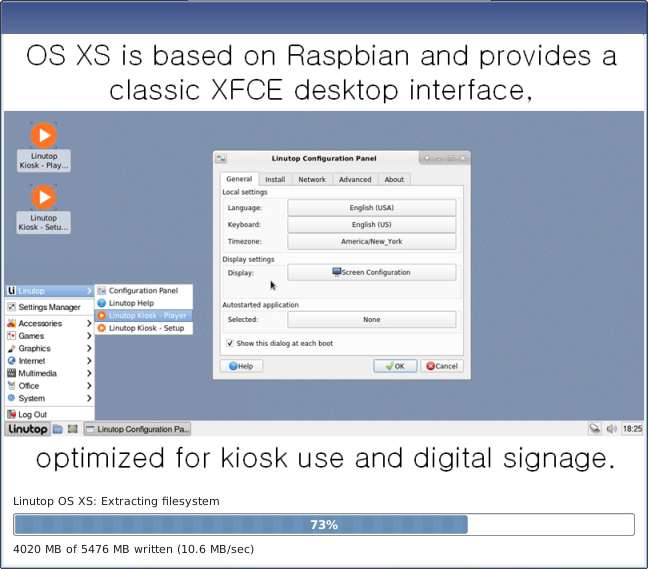Click the OK button
Image resolution: width=648 pixels, height=569 pixels.
395,366
